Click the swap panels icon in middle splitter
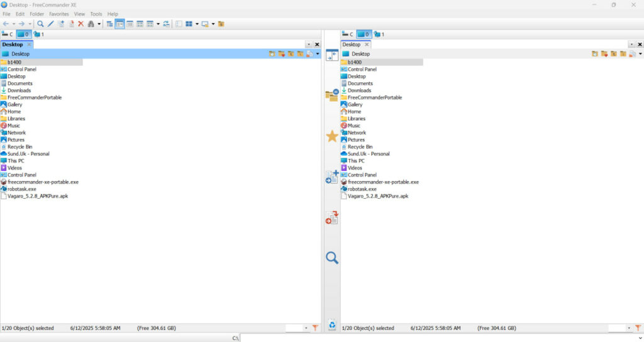Image resolution: width=644 pixels, height=342 pixels. 332,55
